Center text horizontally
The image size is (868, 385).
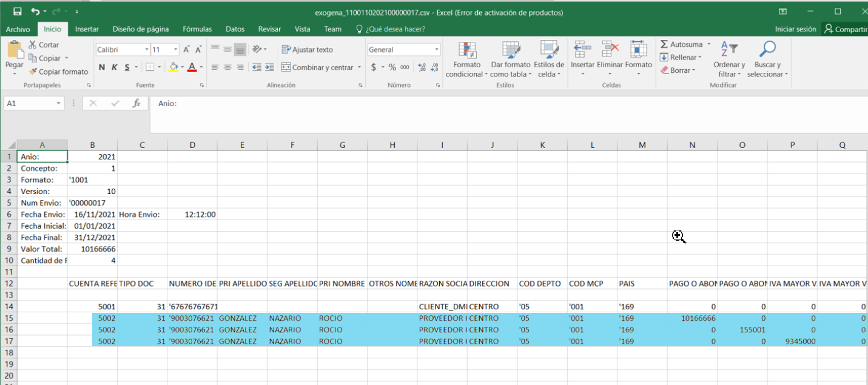pyautogui.click(x=227, y=67)
